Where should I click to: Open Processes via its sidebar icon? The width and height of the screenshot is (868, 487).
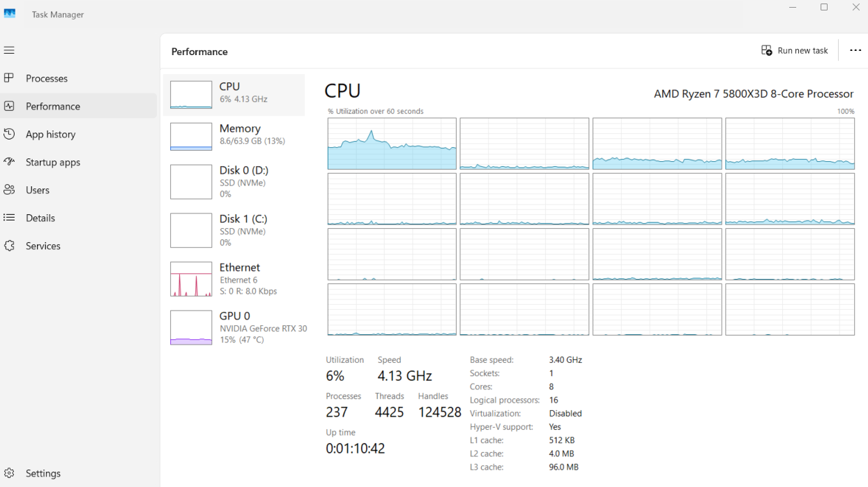click(x=9, y=78)
